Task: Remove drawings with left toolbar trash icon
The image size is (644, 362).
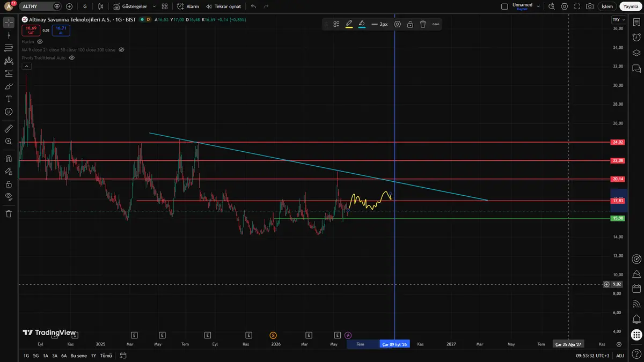Action: click(x=9, y=213)
